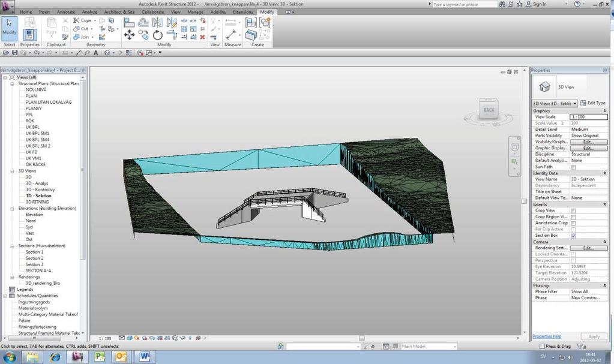Click Edit button for Visibility/Graphics
This screenshot has width=614, height=364.
click(589, 142)
